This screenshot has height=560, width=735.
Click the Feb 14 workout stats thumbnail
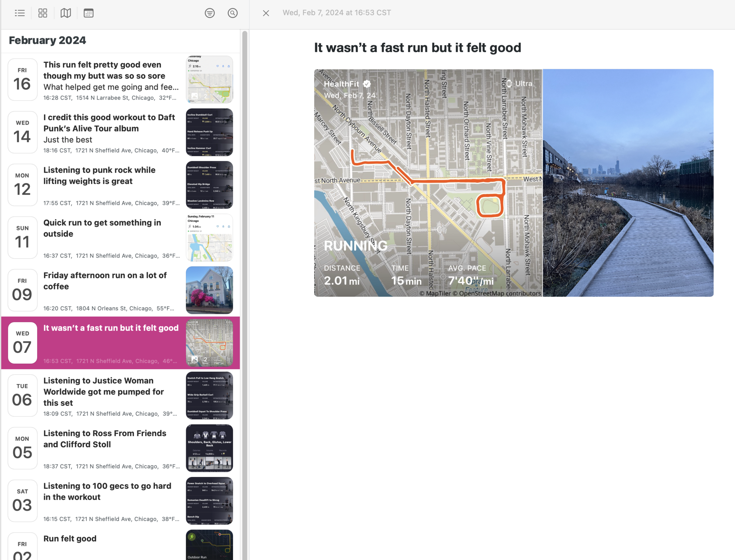click(209, 132)
